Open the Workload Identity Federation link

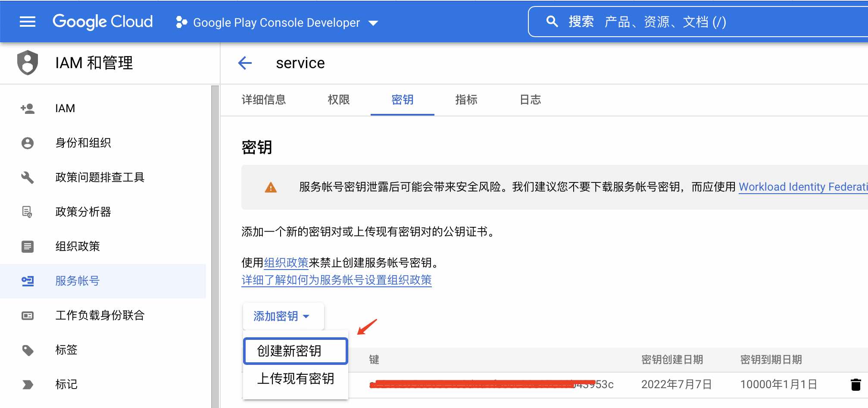pos(803,187)
